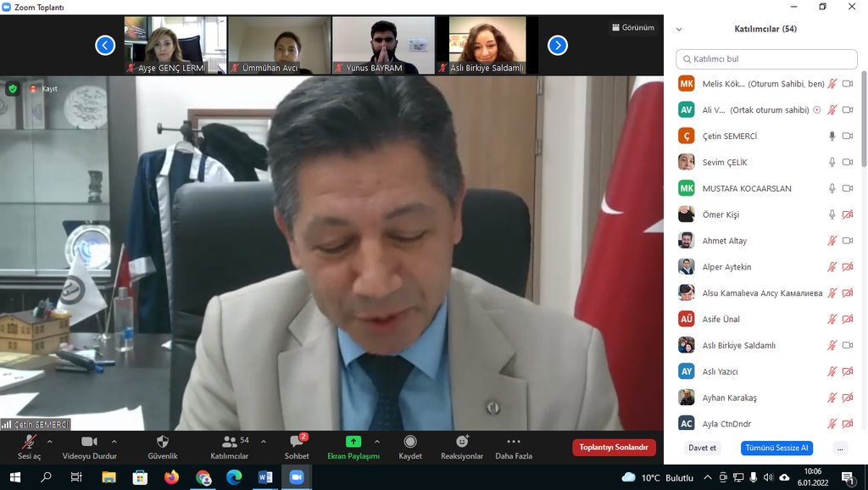Expand video options arrow beside Videoyu Durdur

point(114,442)
